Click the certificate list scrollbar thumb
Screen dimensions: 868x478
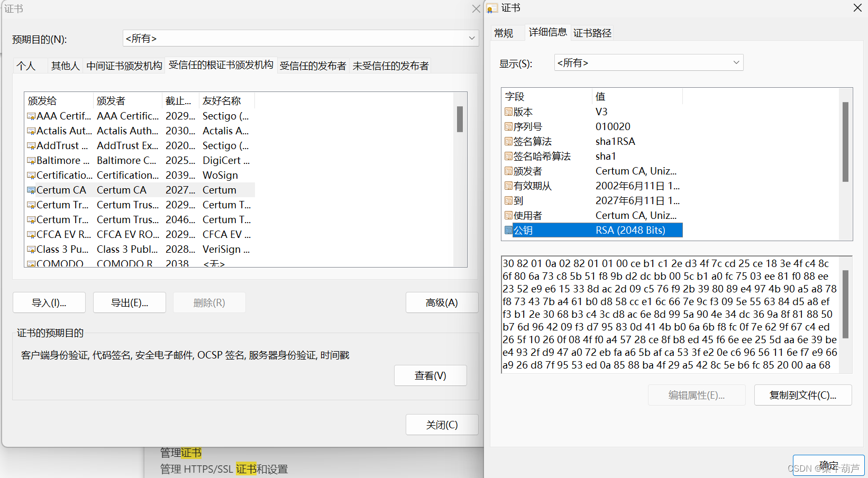point(460,119)
